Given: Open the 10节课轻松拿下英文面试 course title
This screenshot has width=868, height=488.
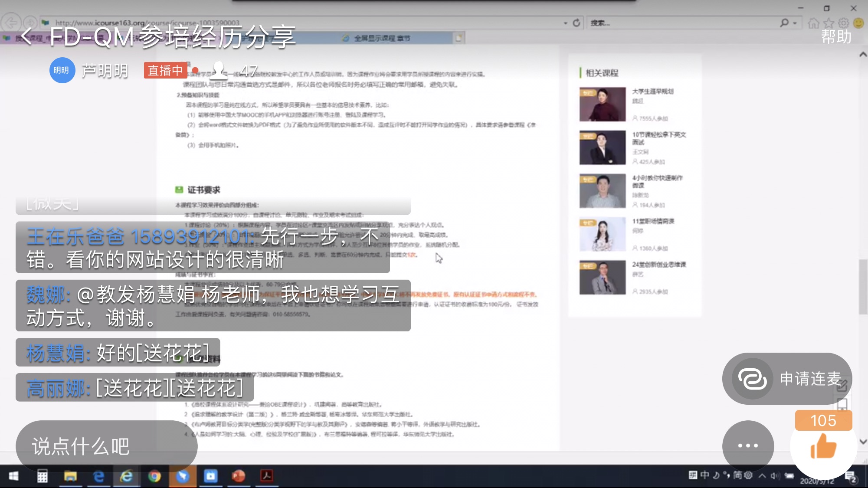Looking at the screenshot, I should pos(659,138).
